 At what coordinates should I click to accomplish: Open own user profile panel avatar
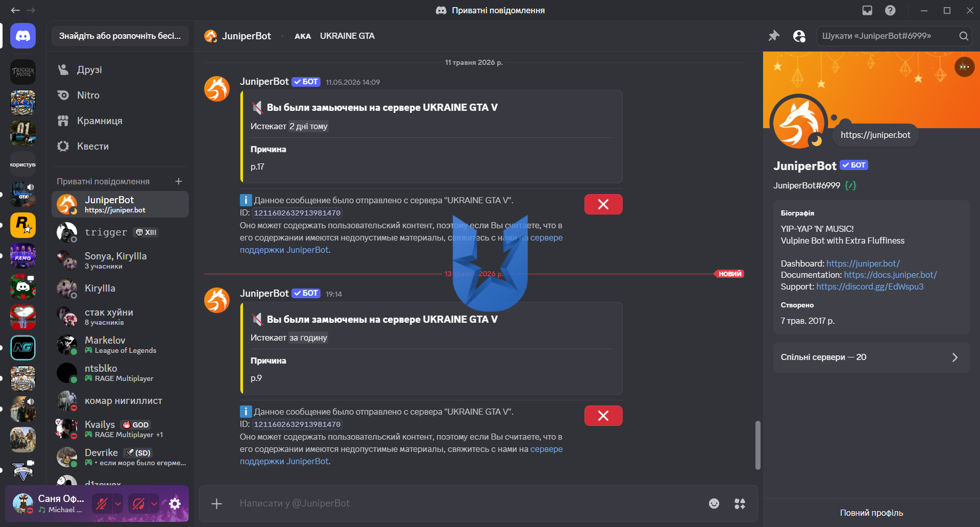tap(23, 504)
